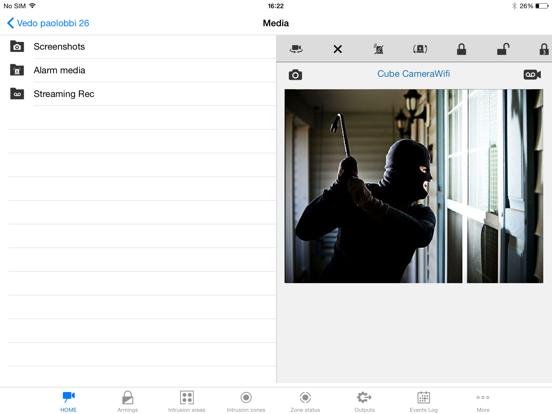Switch to the Intrusion areas tab
Screen dimensions: 552x414
pyautogui.click(x=187, y=402)
